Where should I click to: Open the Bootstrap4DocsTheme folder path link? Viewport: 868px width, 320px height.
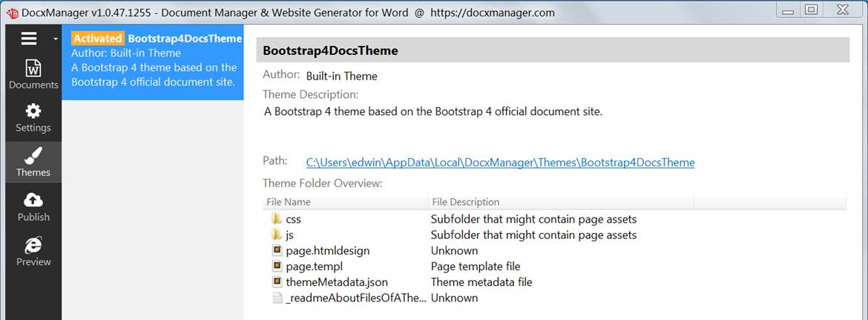pos(500,162)
